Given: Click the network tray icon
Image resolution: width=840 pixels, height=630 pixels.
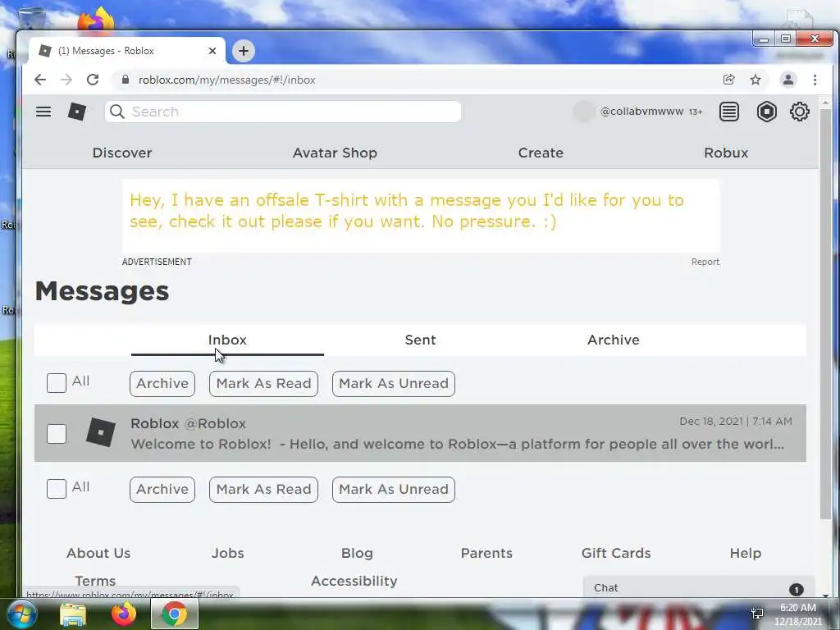Looking at the screenshot, I should (757, 613).
